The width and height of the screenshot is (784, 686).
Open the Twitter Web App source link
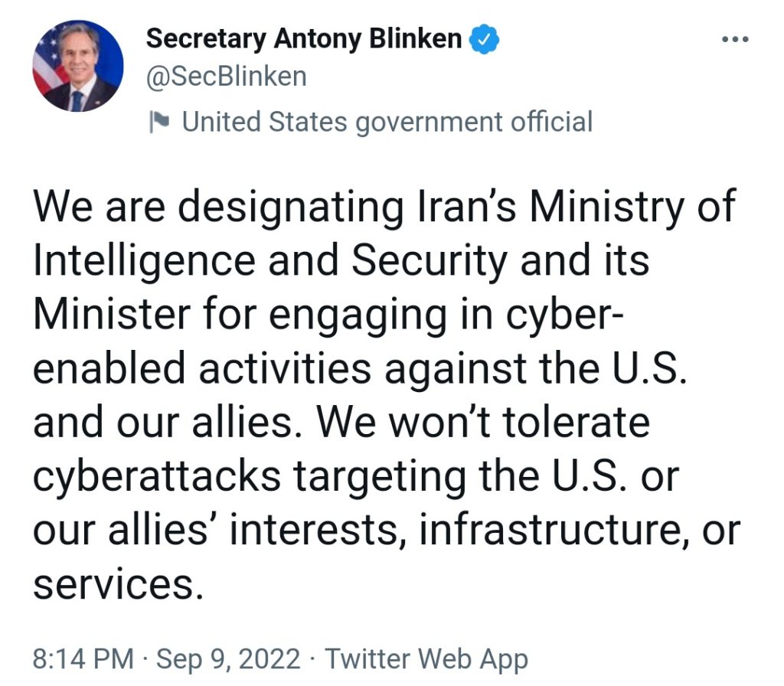tap(426, 658)
